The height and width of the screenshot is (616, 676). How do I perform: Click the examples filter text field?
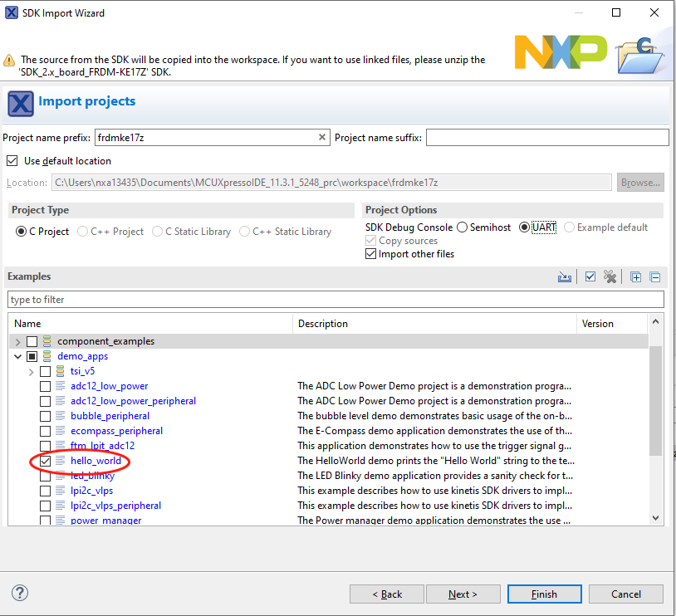pos(336,300)
